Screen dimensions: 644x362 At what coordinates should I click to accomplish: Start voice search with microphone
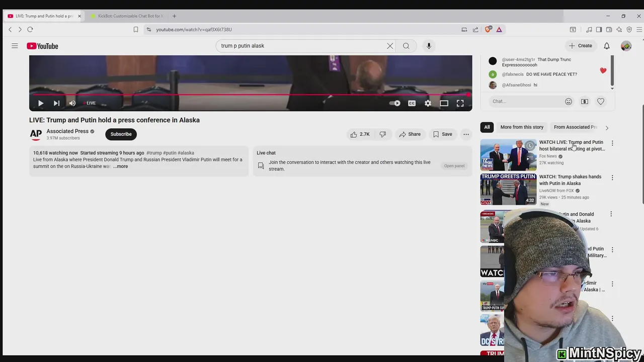429,46
